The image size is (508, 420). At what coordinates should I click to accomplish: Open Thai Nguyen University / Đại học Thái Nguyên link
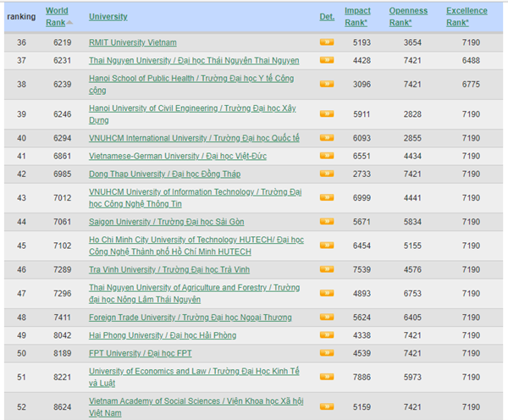point(194,60)
